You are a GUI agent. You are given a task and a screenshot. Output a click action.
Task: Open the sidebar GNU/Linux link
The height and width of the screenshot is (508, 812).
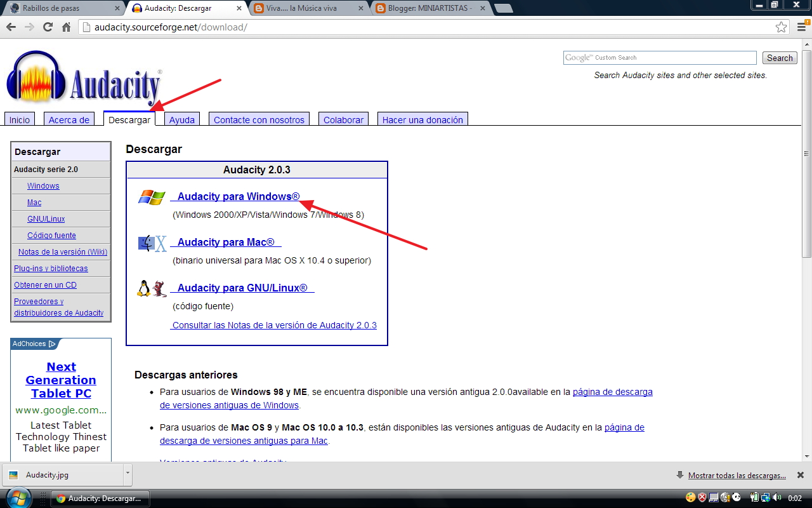coord(46,219)
